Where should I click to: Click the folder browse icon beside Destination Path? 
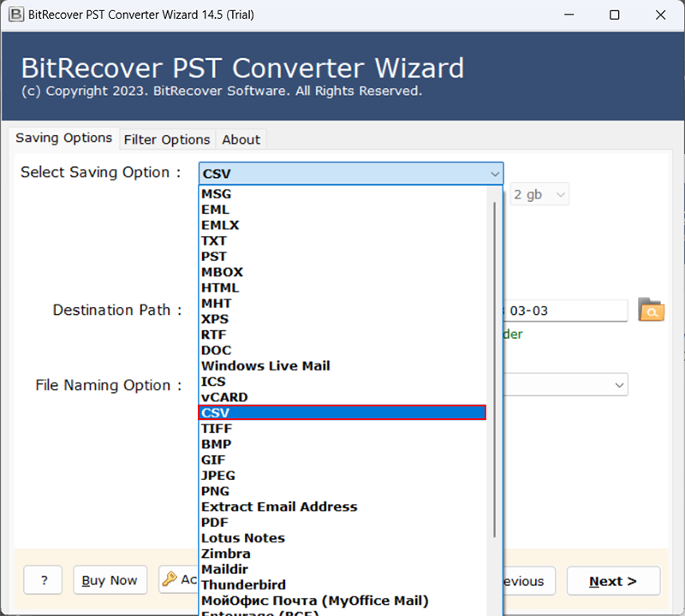[x=651, y=311]
